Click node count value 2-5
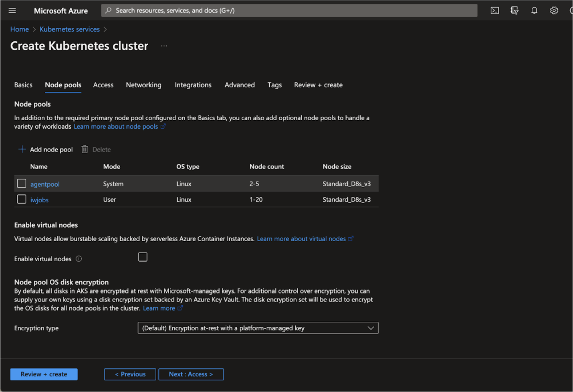573x392 pixels. pos(254,184)
